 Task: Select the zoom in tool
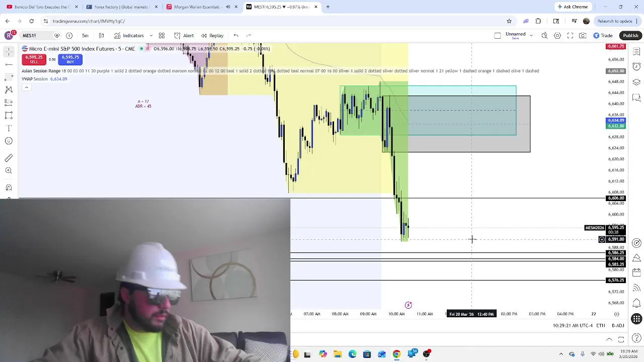click(x=9, y=171)
